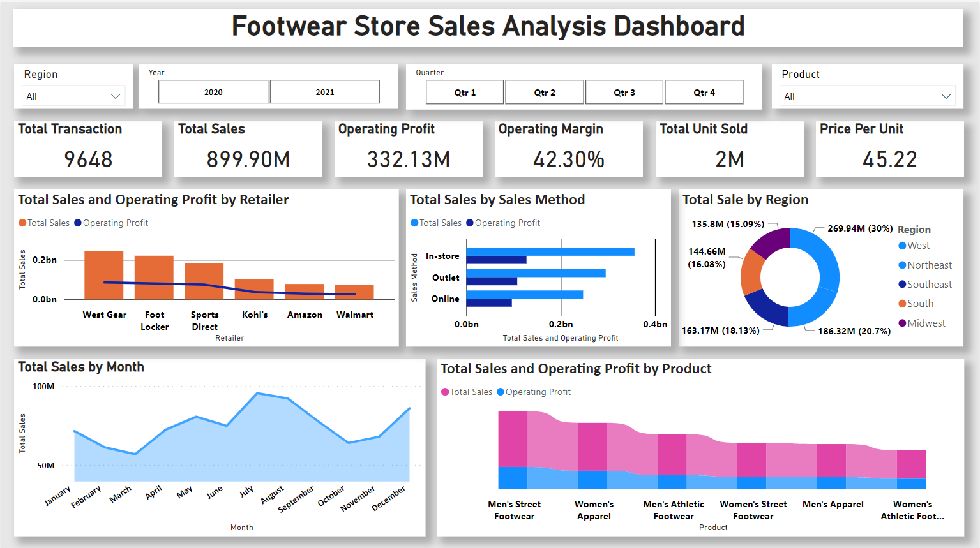The image size is (980, 548).
Task: Select the West Gear orange bar
Action: [x=104, y=275]
